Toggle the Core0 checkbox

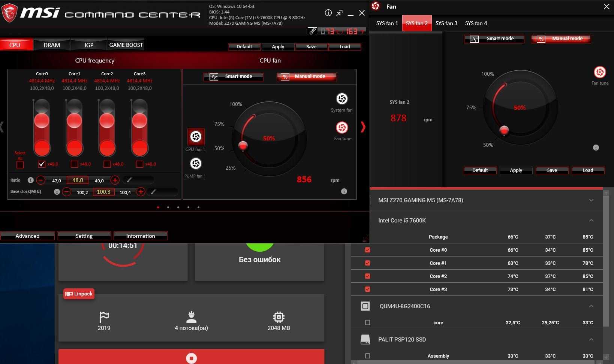coord(42,164)
